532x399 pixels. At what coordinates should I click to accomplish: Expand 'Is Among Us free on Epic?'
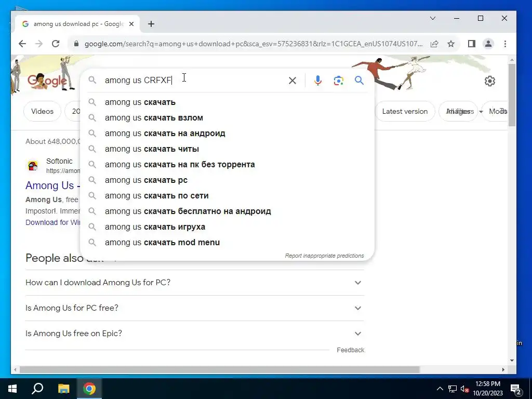[194, 334]
